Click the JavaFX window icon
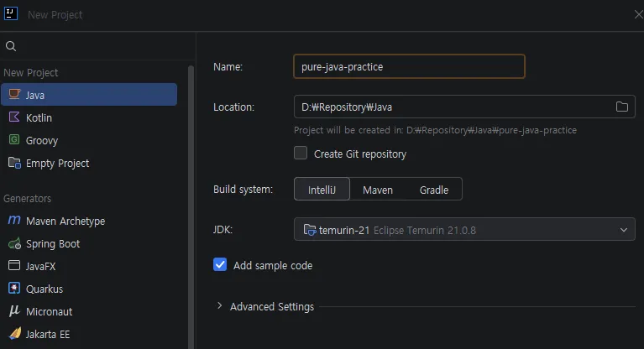Image resolution: width=644 pixels, height=349 pixels. click(14, 266)
